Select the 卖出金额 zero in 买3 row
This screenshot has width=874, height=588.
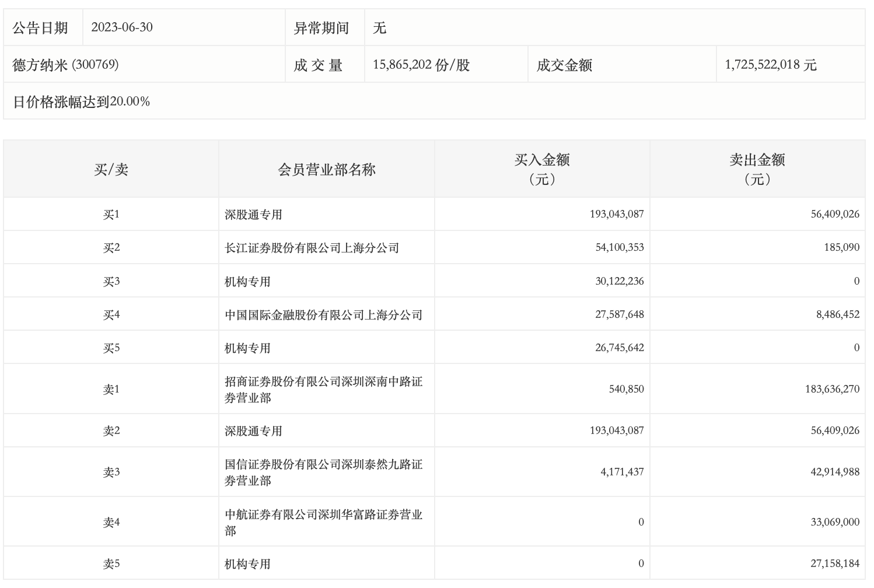coord(856,281)
